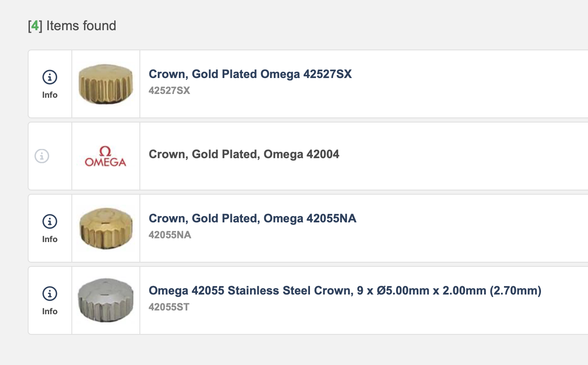Open 'Omega 42055 Stainless Steel Crown' link
Screen dimensions: 588x365
click(344, 291)
